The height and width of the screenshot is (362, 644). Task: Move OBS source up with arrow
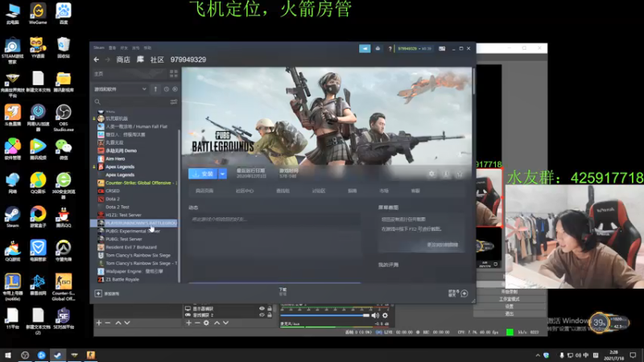click(x=217, y=323)
